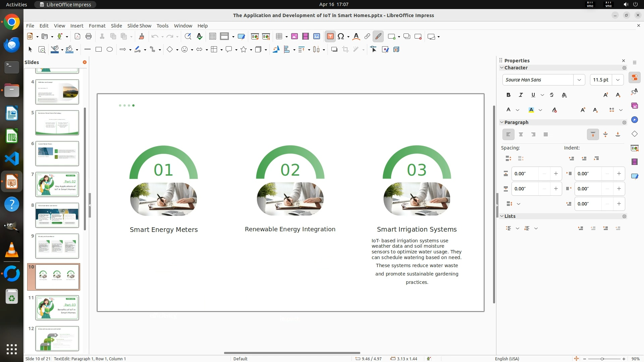Click the Insert Table icon

point(279,37)
